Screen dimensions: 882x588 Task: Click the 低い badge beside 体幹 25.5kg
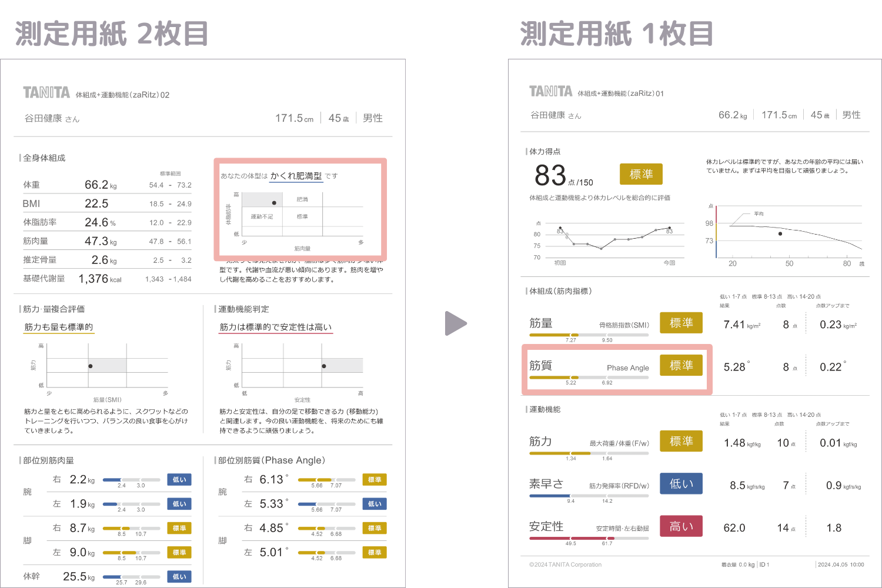179,577
